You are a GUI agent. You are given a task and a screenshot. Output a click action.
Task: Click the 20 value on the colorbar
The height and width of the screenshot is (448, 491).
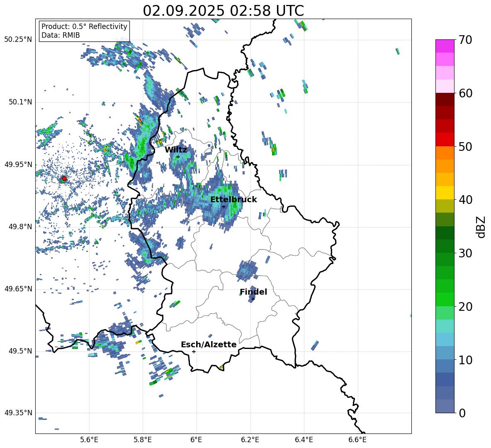465,306
